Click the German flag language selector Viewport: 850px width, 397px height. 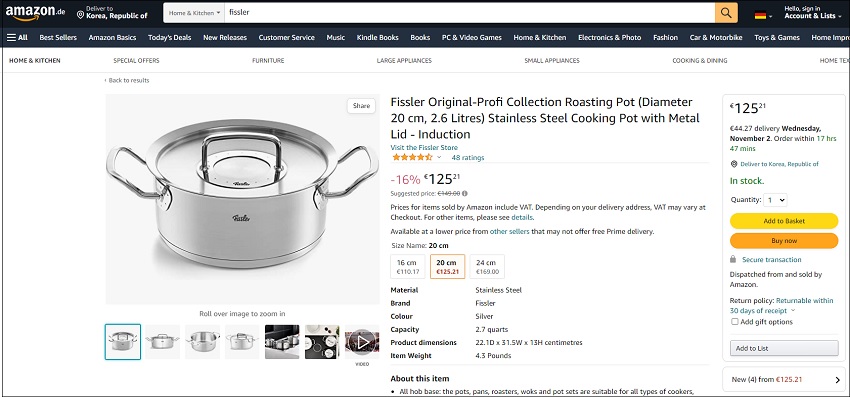point(763,16)
